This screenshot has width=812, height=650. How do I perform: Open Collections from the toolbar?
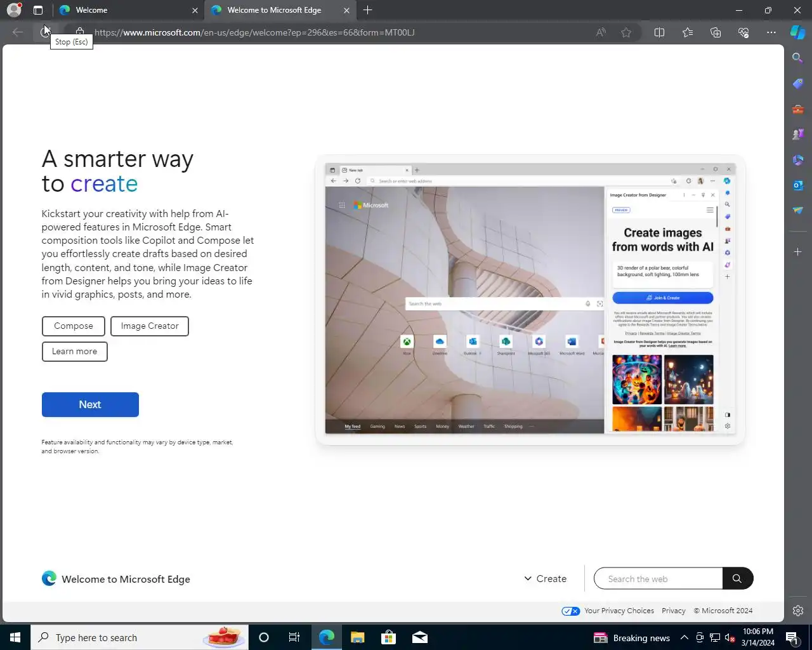(716, 32)
